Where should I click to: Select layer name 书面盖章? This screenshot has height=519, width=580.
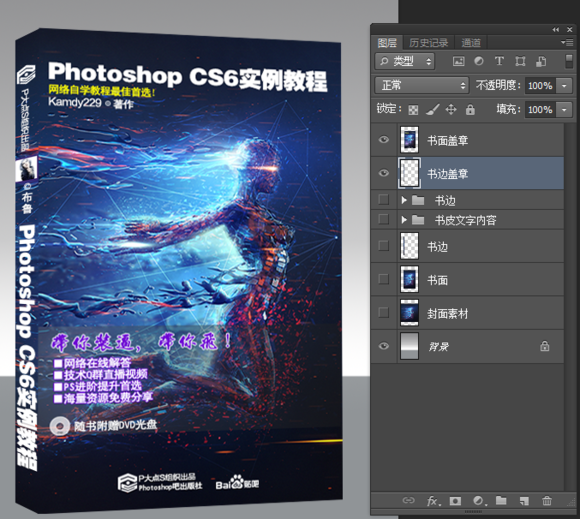pyautogui.click(x=448, y=141)
